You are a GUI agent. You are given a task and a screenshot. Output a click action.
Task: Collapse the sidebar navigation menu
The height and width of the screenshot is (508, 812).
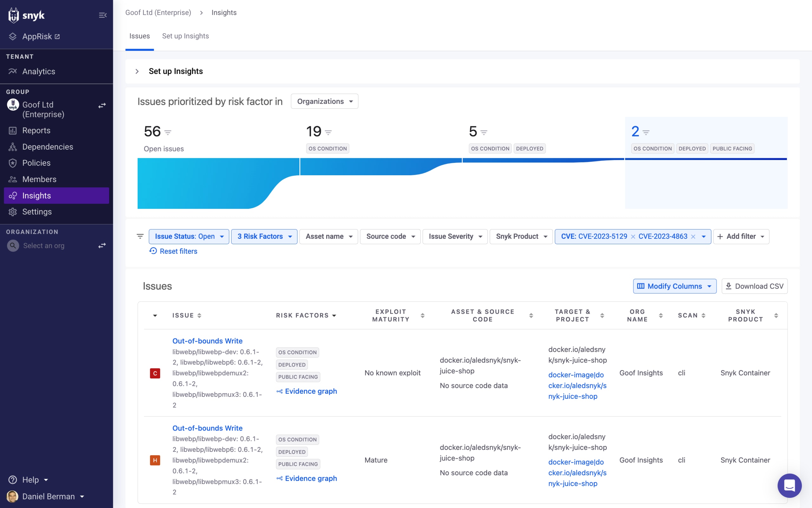pyautogui.click(x=103, y=15)
